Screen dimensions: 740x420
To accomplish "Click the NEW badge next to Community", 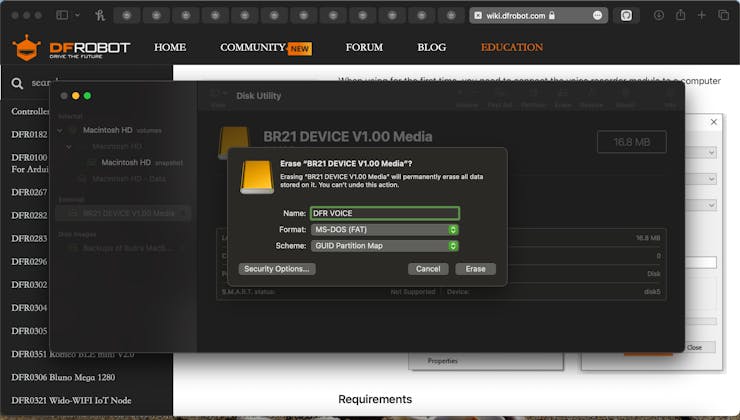I will 300,49.
